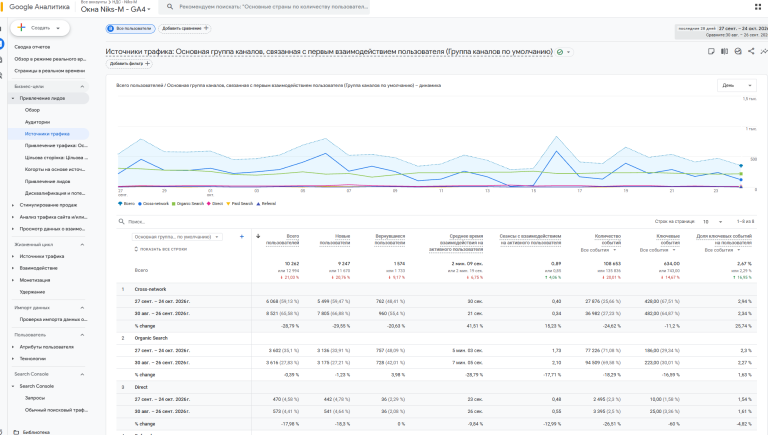Click the Все пользователи segment chip
Image resolution: width=768 pixels, height=435 pixels.
coord(131,28)
